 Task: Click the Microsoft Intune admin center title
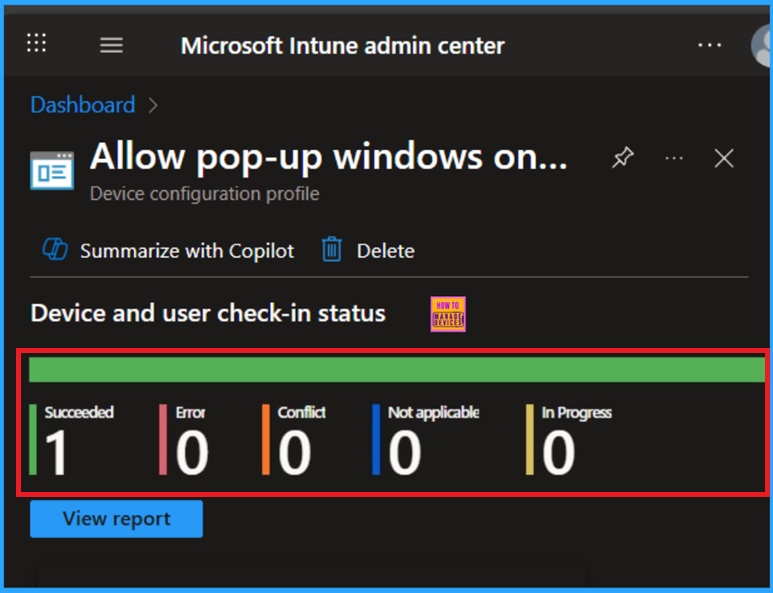coord(342,45)
